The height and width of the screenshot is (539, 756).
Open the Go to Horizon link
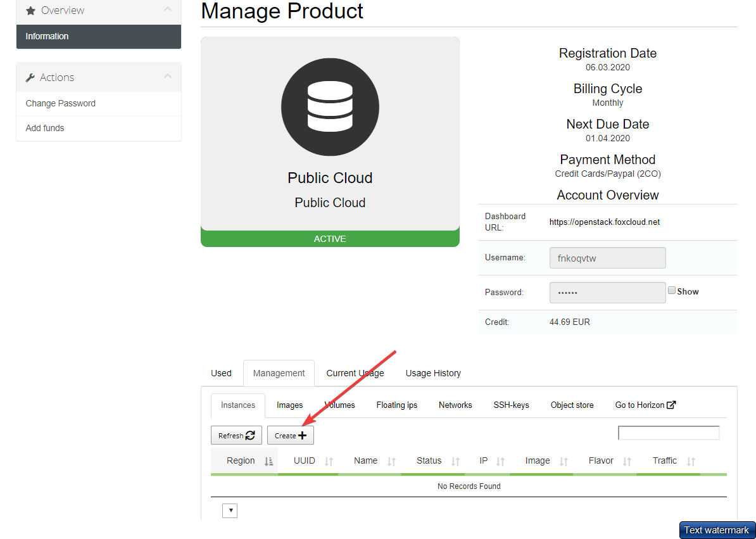click(x=645, y=405)
